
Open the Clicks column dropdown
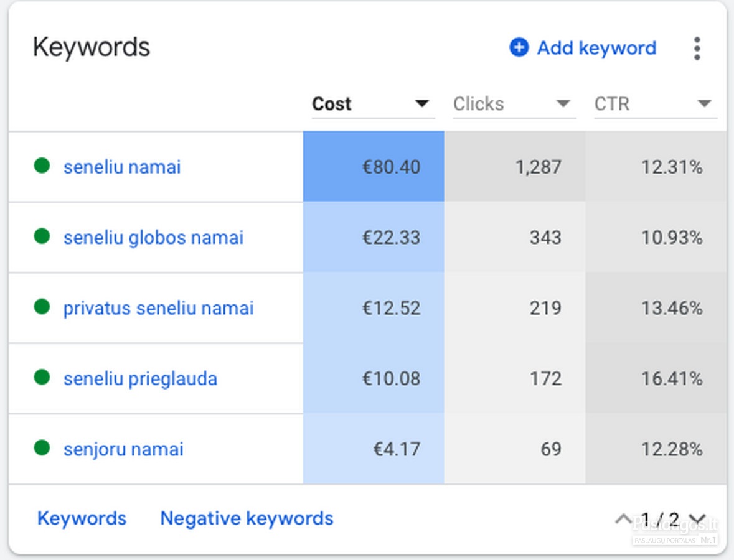point(514,104)
